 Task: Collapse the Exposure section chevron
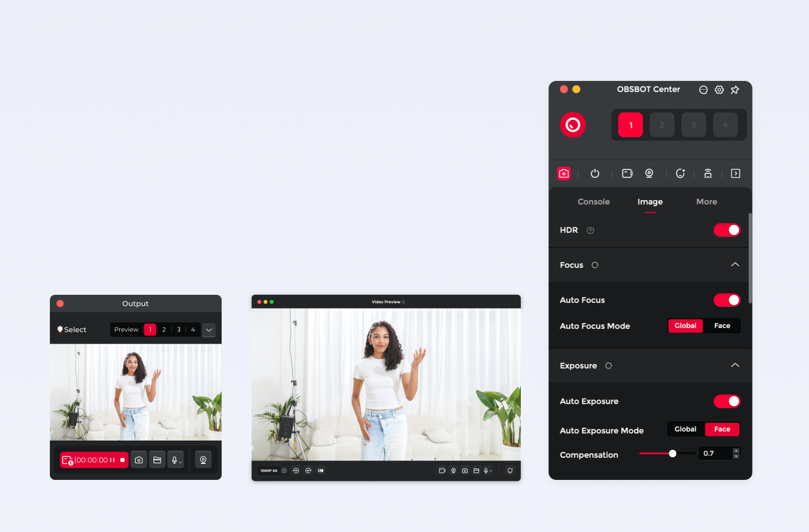pos(735,365)
